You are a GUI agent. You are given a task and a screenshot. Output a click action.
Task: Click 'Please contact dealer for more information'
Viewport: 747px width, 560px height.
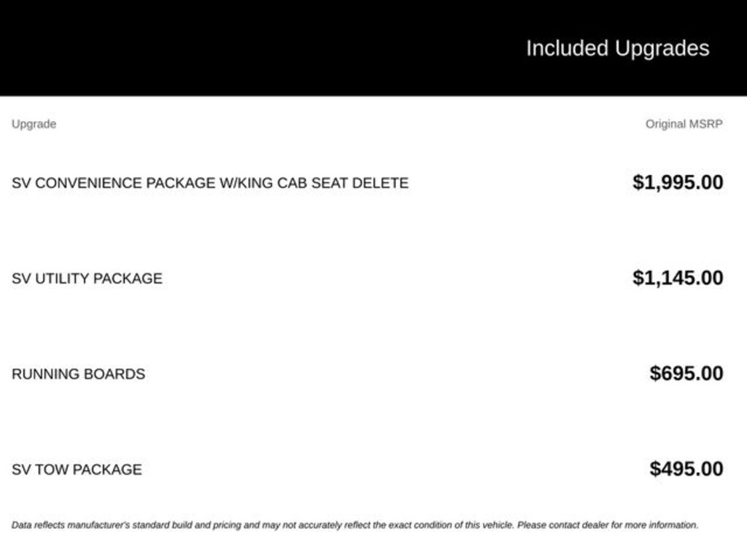click(608, 525)
